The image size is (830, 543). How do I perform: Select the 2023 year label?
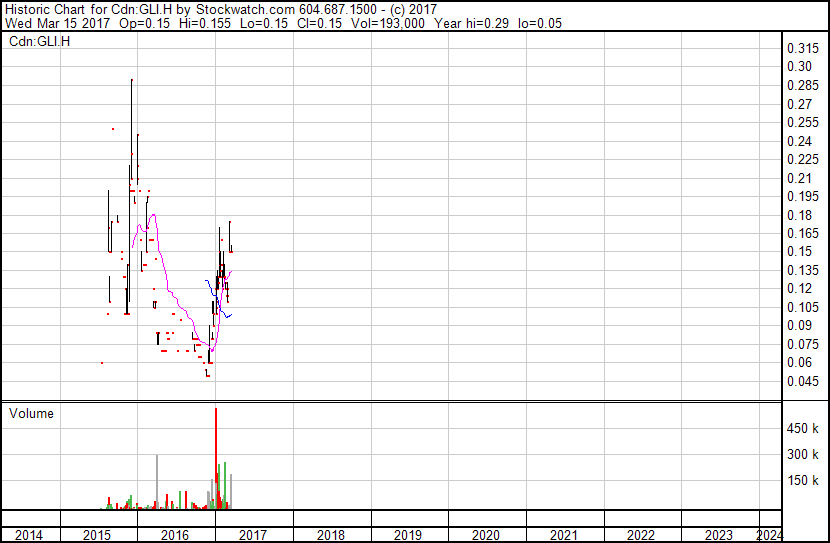click(719, 535)
